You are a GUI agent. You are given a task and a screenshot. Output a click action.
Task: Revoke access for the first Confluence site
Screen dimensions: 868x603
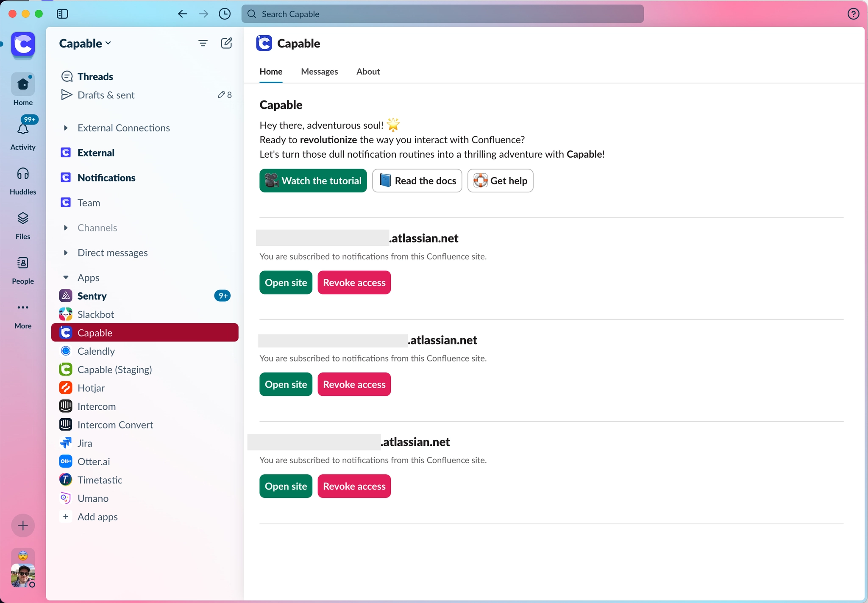pyautogui.click(x=354, y=282)
